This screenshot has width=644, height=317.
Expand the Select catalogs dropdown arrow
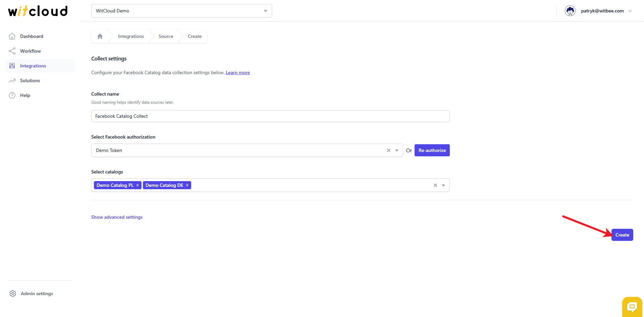pos(443,185)
